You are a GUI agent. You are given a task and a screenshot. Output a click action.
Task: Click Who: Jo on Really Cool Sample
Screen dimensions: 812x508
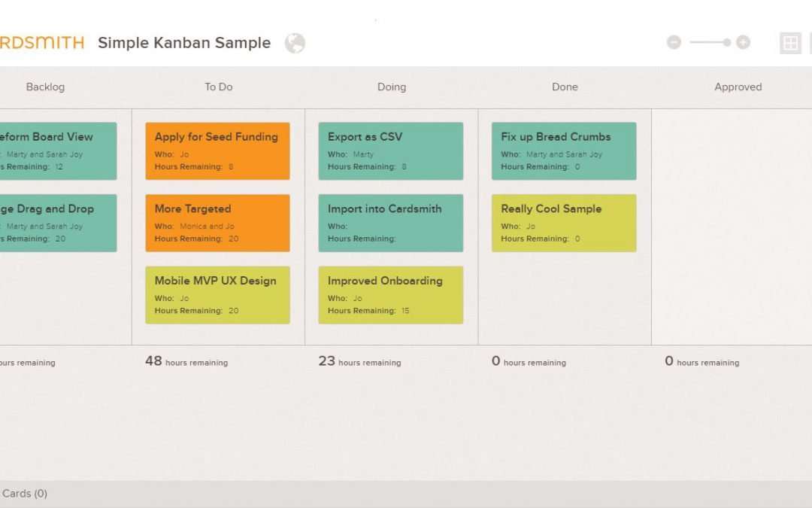[x=518, y=226]
